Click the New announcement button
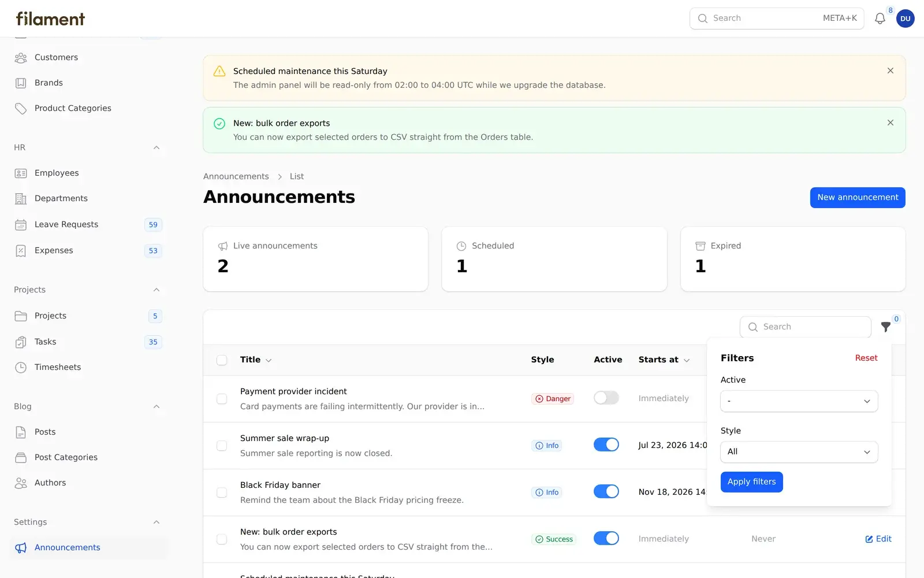Image resolution: width=924 pixels, height=578 pixels. 858,198
